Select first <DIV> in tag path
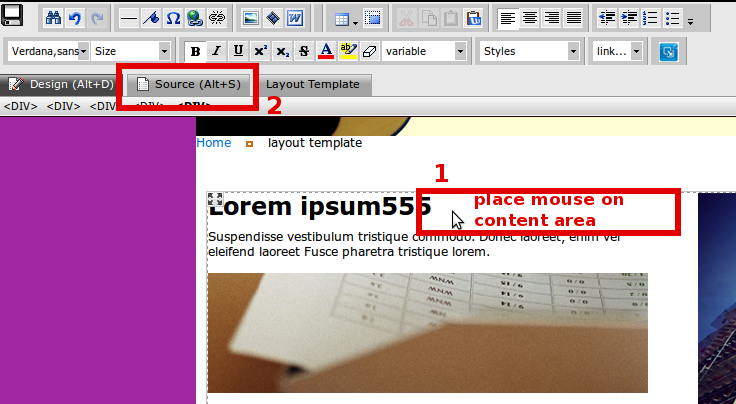This screenshot has height=404, width=736. (20, 107)
